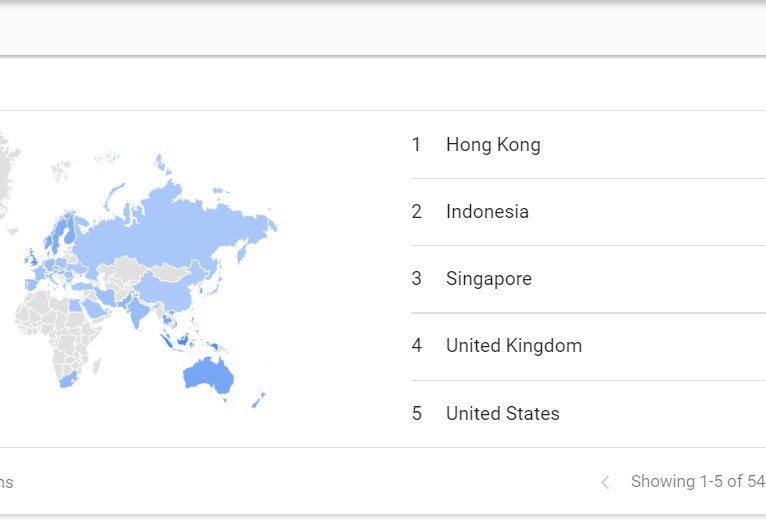Click South Africa on the map
The height and width of the screenshot is (520, 766).
pos(67,380)
